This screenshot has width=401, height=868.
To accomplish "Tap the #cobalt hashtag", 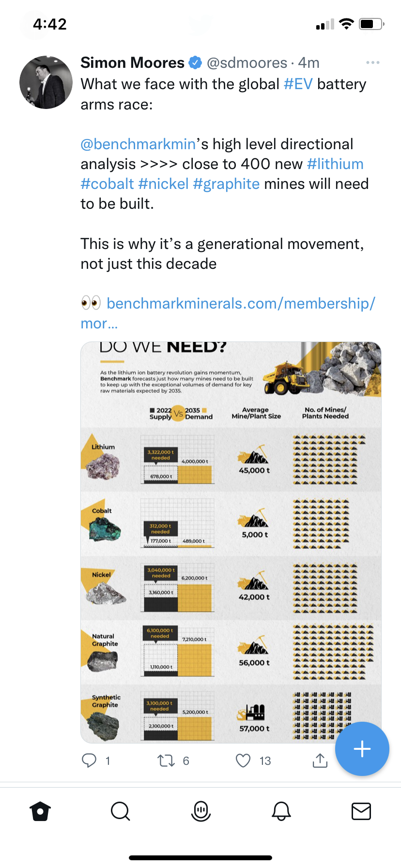I will (x=107, y=184).
